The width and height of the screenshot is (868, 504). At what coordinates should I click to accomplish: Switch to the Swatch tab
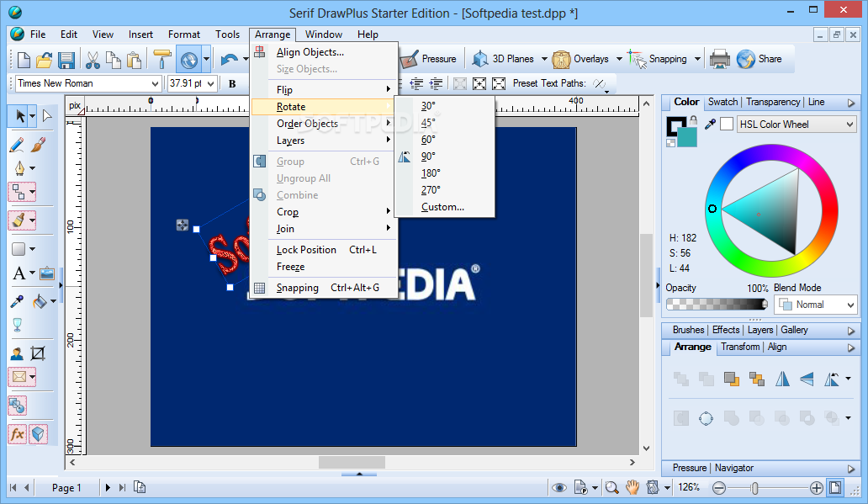[x=722, y=102]
